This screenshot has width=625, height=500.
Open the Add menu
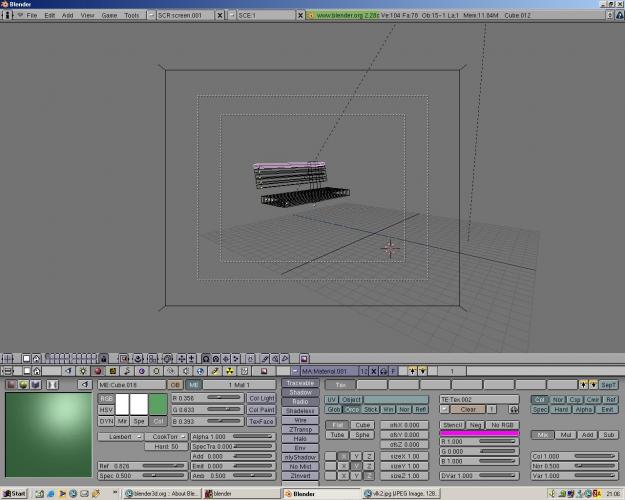[67, 16]
